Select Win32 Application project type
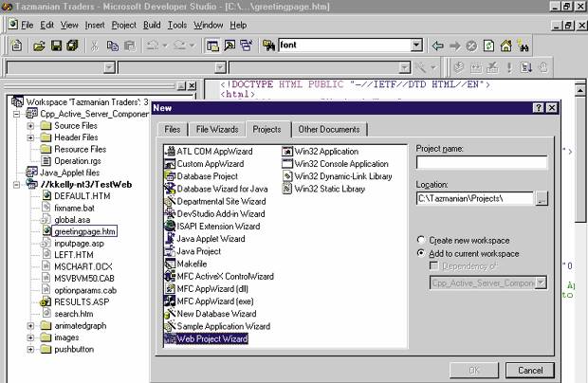Image resolution: width=588 pixels, height=383 pixels. [321, 152]
